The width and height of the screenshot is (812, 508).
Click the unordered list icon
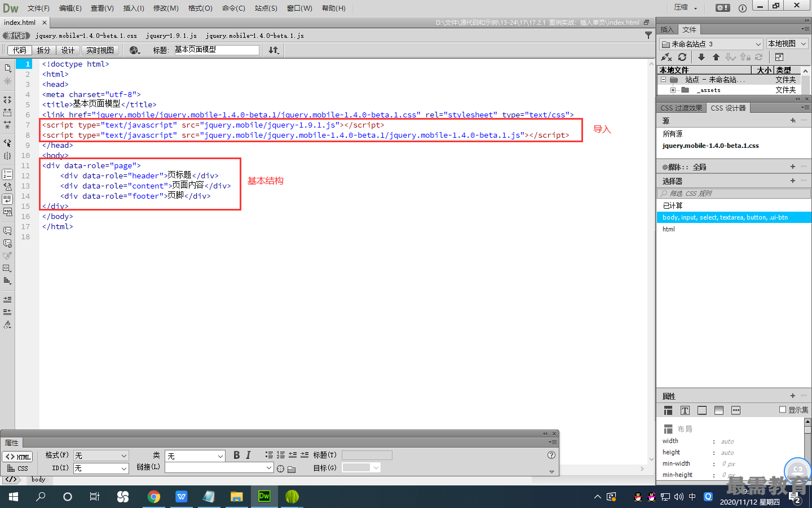coord(269,455)
